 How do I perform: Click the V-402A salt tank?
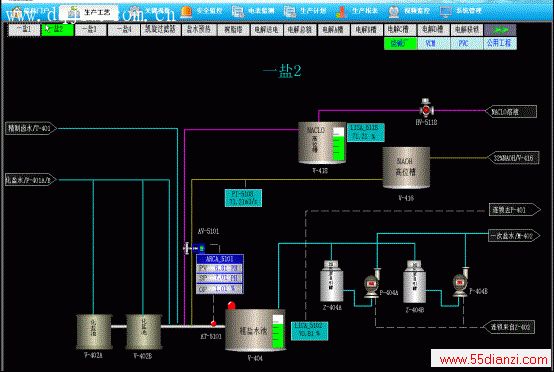[x=94, y=332]
